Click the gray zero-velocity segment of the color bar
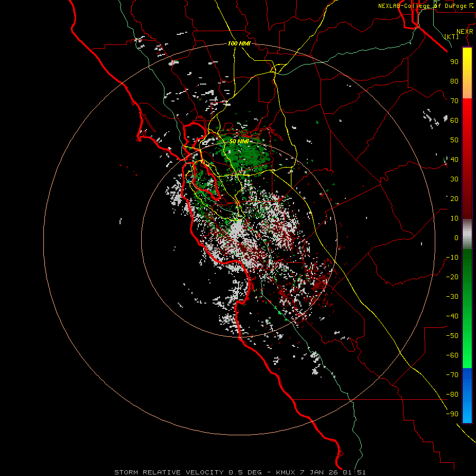 click(x=467, y=234)
